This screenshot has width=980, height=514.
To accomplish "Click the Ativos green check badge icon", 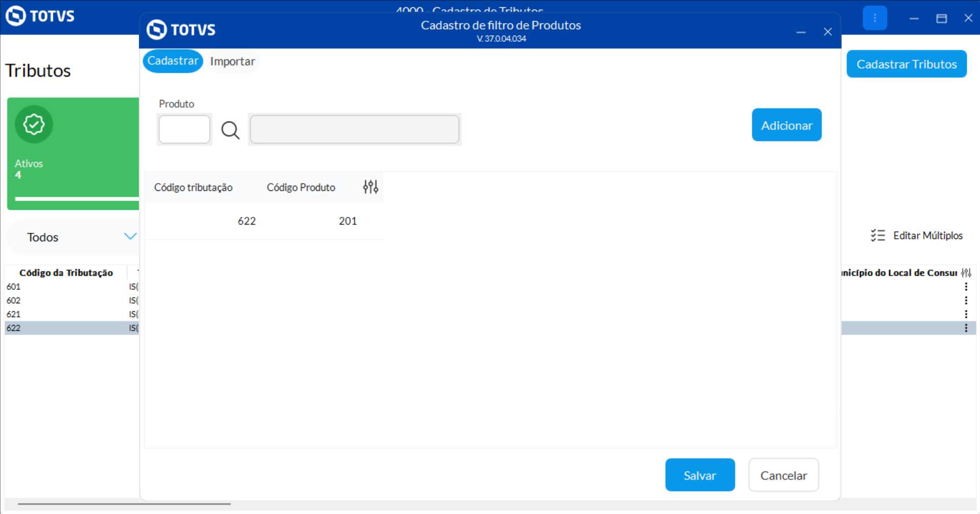I will 34,124.
